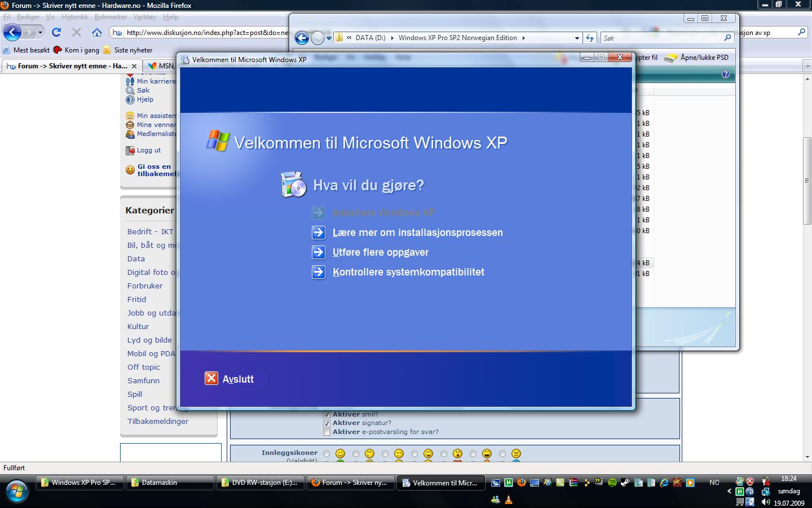Switch to the MSN tab in Firefox
The height and width of the screenshot is (508, 812).
tap(160, 66)
